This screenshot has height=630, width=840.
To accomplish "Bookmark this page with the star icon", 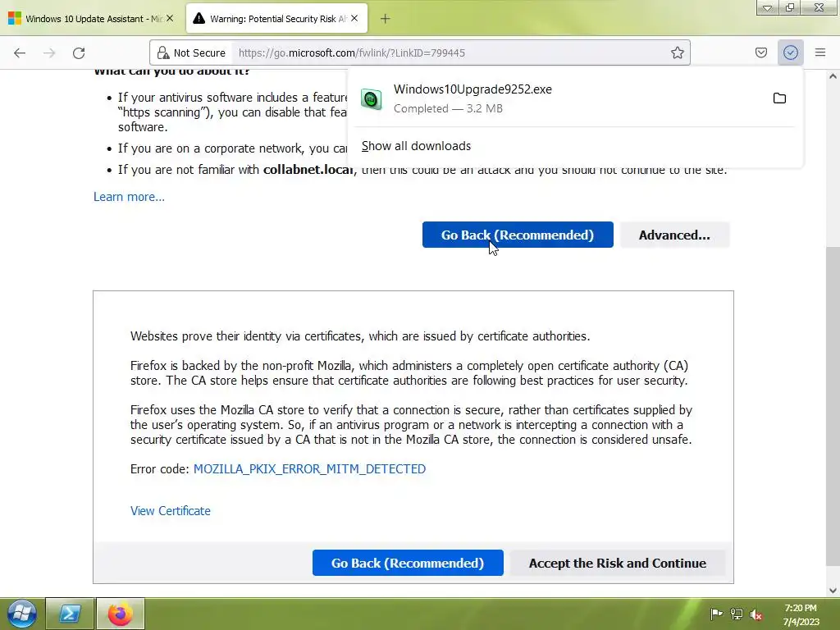I will [x=677, y=52].
